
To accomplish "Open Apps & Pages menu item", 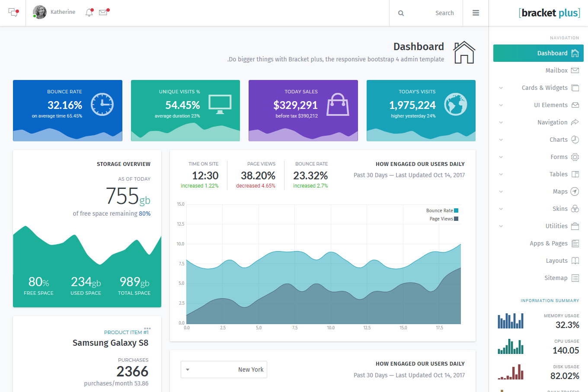I will (x=549, y=243).
